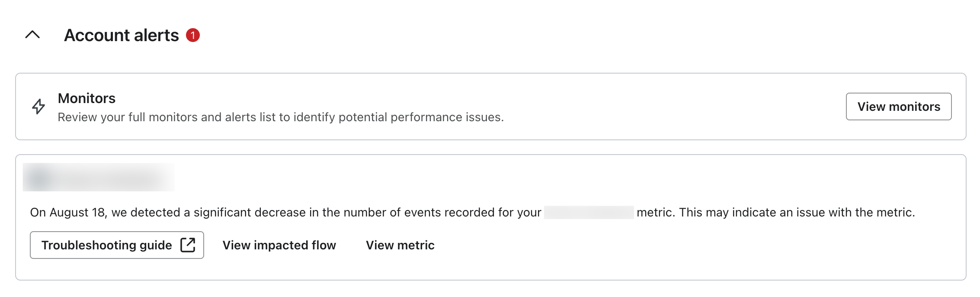
Task: Click the monitors description about performance issues
Action: click(281, 117)
